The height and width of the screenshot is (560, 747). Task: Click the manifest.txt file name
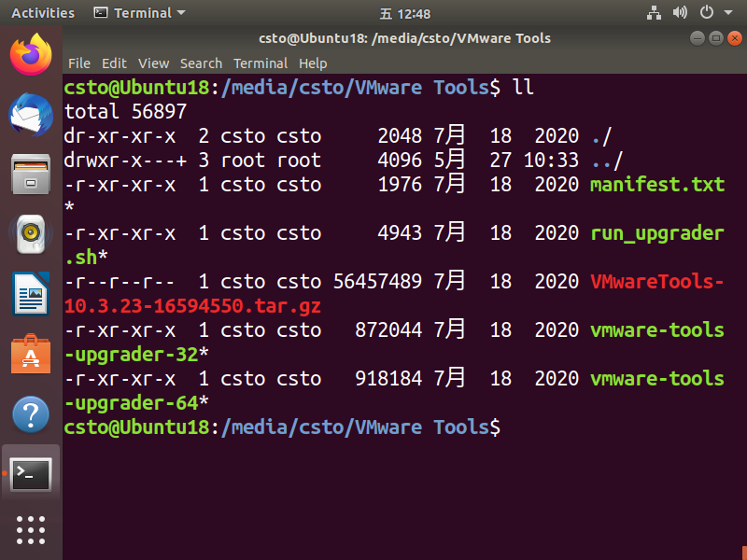(x=657, y=184)
